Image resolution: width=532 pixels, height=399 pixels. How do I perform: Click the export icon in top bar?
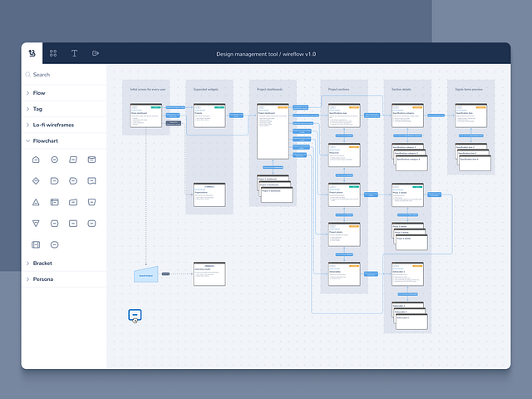[96, 53]
